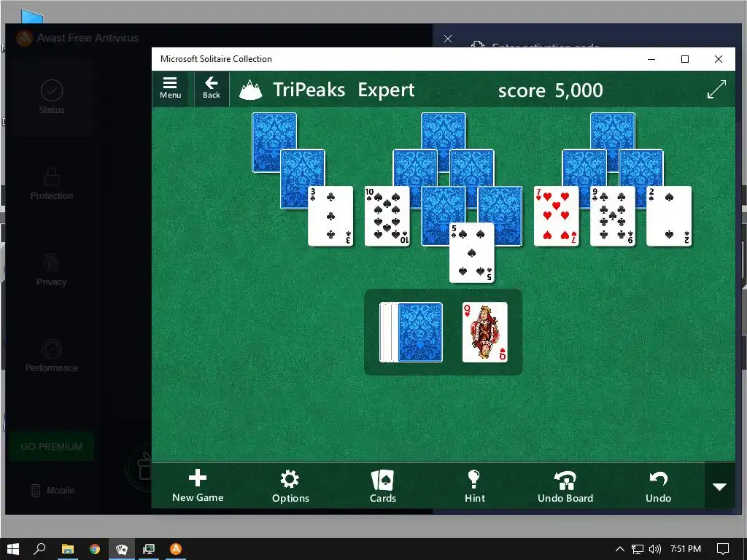Launch Chrome from the taskbar

[x=95, y=549]
